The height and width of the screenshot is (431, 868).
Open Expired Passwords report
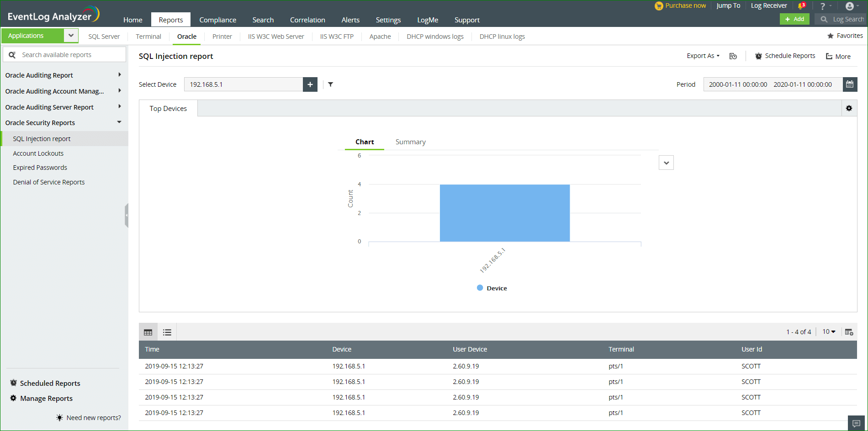click(x=40, y=168)
